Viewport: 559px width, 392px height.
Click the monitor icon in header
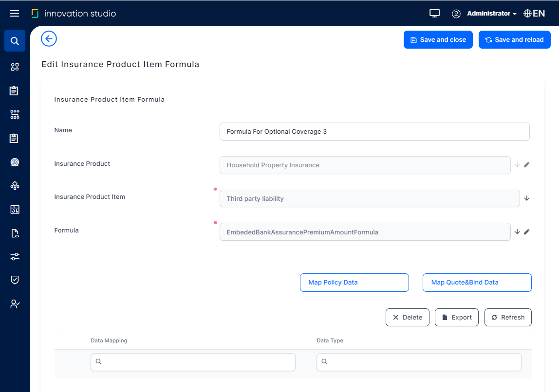435,14
